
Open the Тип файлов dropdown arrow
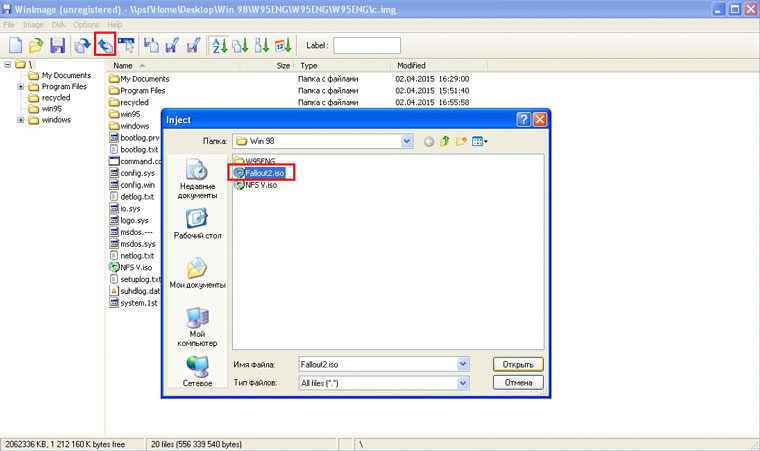tap(463, 383)
